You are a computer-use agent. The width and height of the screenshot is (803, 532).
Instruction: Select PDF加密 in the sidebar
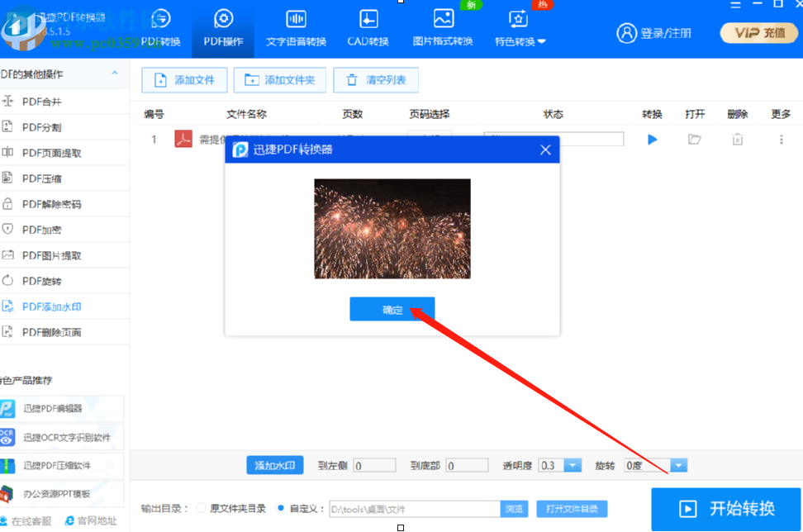64,230
